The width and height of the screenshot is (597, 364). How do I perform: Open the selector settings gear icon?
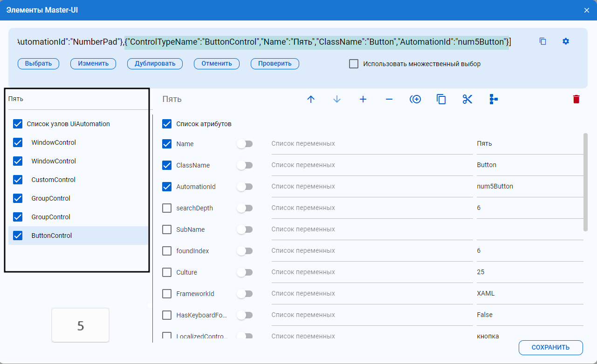point(566,41)
